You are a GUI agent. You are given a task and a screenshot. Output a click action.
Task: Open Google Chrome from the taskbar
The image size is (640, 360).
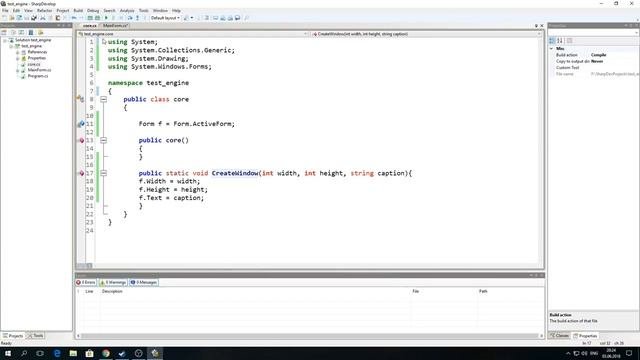tap(106, 353)
